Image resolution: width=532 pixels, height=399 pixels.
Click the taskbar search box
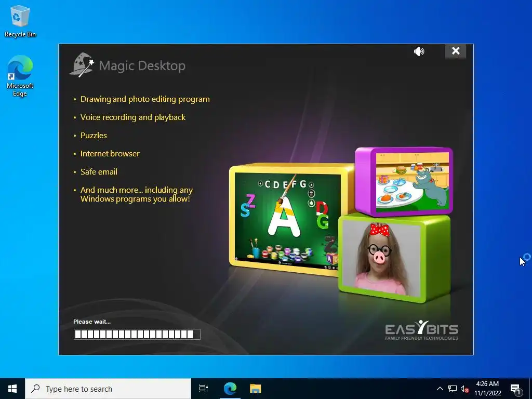(x=108, y=389)
